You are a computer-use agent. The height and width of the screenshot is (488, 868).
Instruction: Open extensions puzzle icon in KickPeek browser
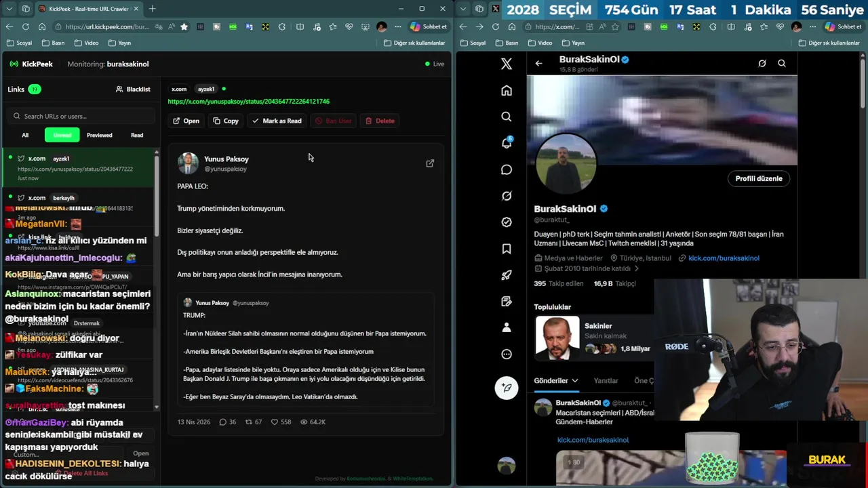pyautogui.click(x=281, y=26)
